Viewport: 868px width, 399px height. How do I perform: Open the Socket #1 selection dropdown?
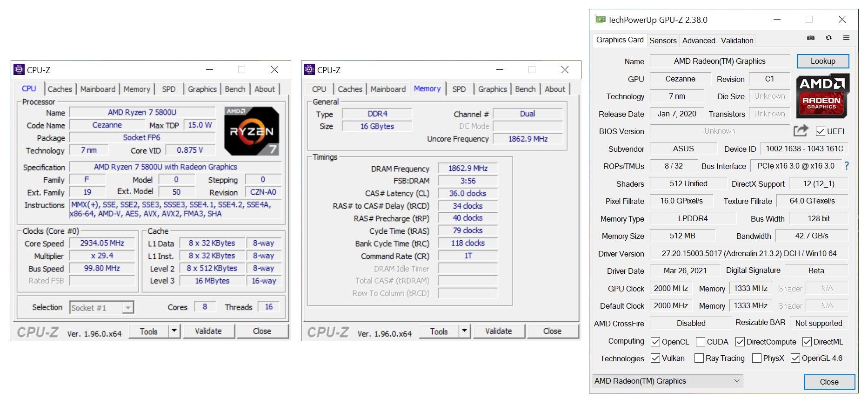[128, 307]
